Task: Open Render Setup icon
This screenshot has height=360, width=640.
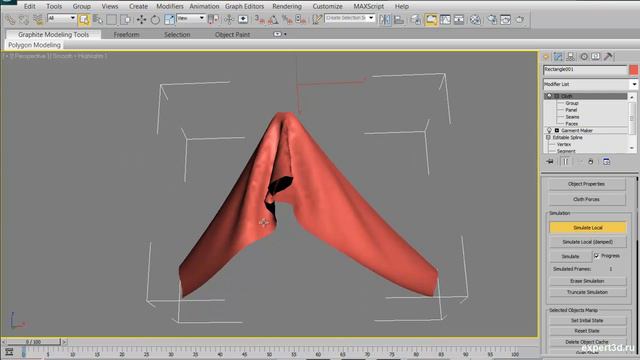Action: [x=492, y=19]
